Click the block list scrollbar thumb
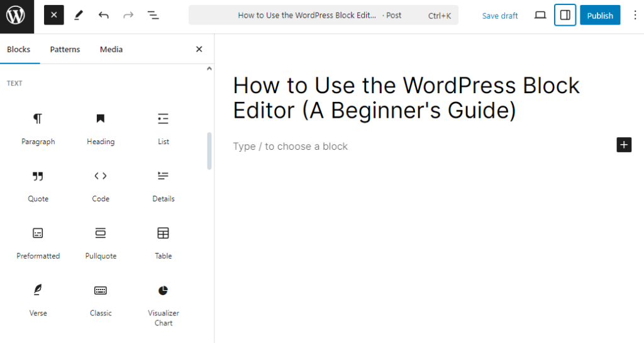The width and height of the screenshot is (644, 343). (209, 151)
